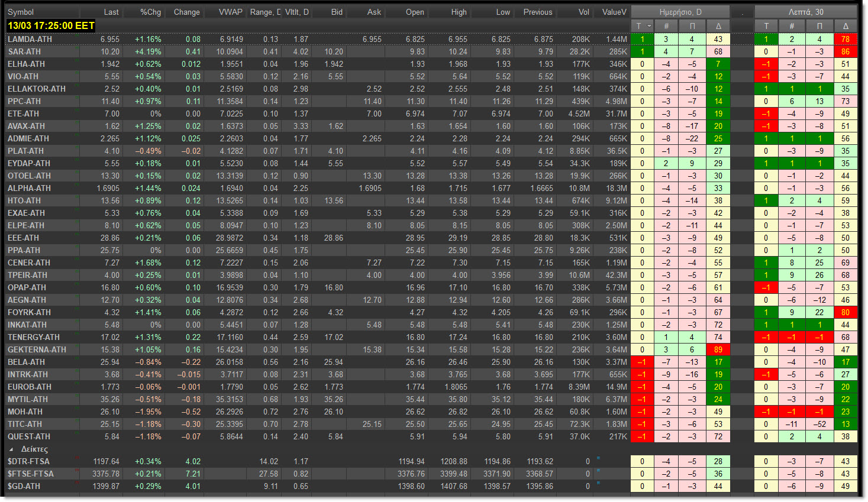This screenshot has height=502, width=868.
Task: Select the MYTIL-ATH symbol
Action: pos(28,399)
